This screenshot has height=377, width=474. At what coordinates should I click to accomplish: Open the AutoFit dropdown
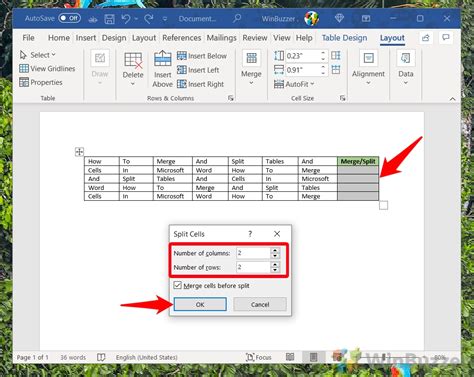tap(294, 84)
